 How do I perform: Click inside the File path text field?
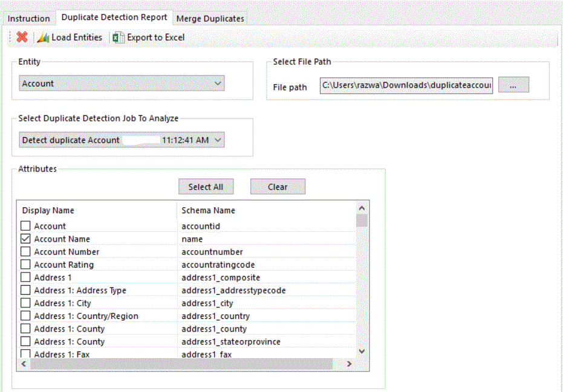click(406, 86)
